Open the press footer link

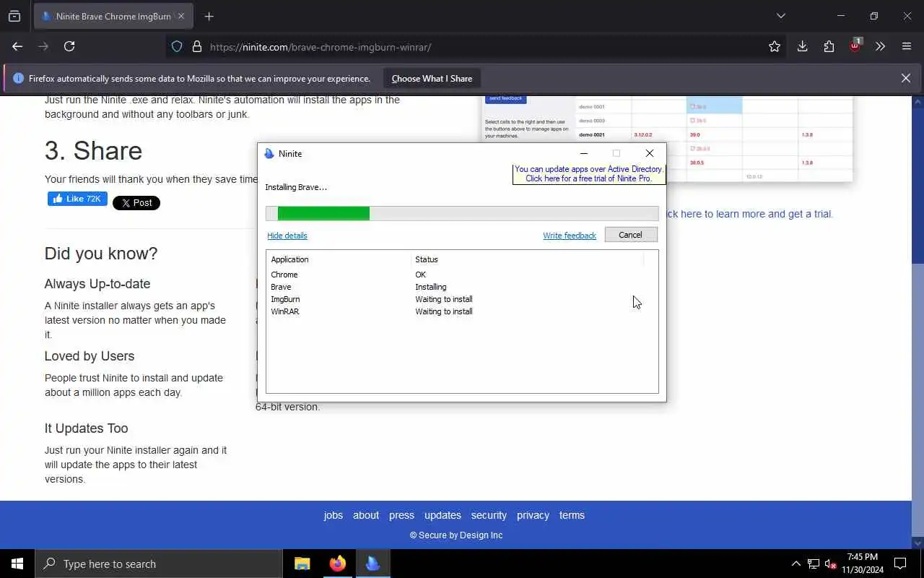[401, 515]
